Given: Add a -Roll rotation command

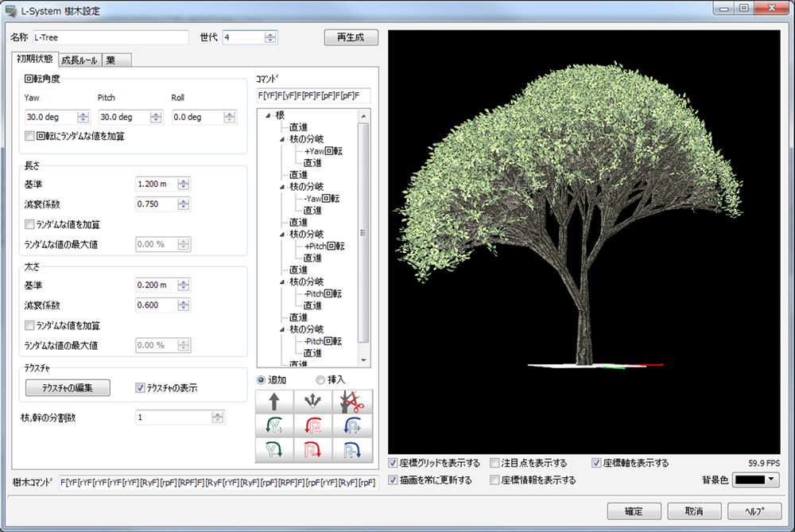Looking at the screenshot, I should pyautogui.click(x=352, y=450).
